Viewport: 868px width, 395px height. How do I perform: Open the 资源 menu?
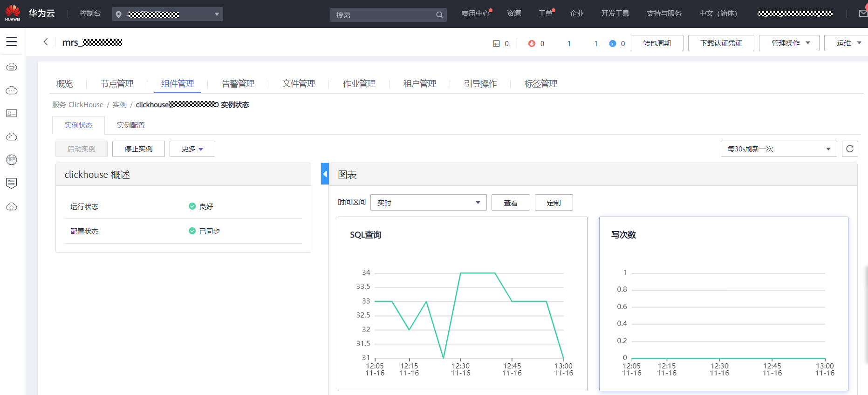pyautogui.click(x=514, y=14)
